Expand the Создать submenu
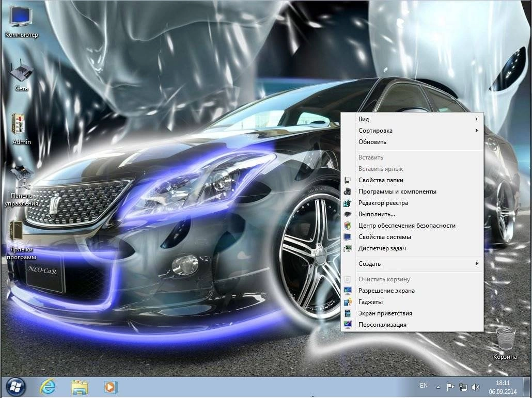Screen dimensions: 532x398 [412, 264]
